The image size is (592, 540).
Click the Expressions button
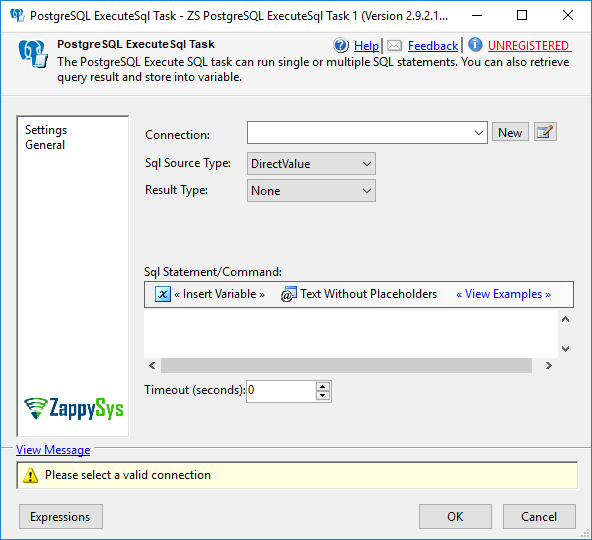(61, 517)
